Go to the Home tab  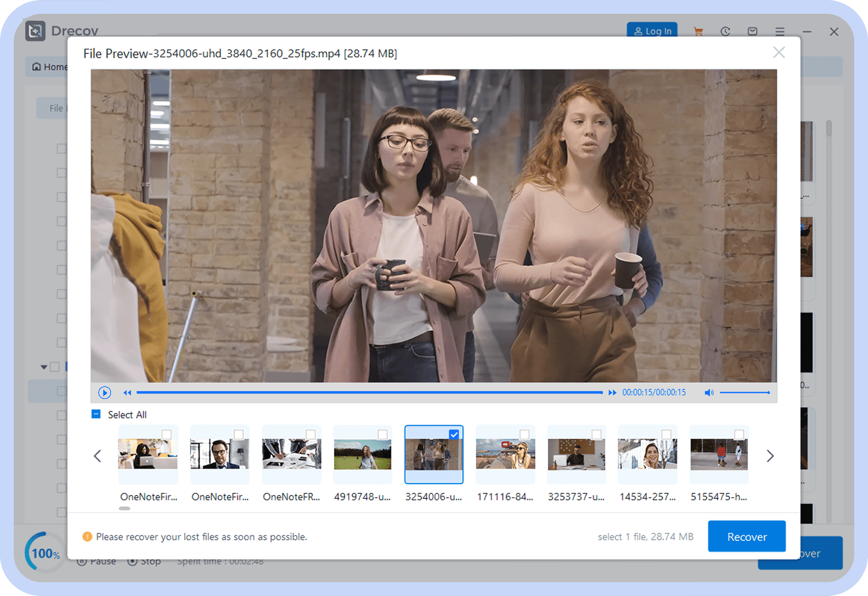[49, 67]
